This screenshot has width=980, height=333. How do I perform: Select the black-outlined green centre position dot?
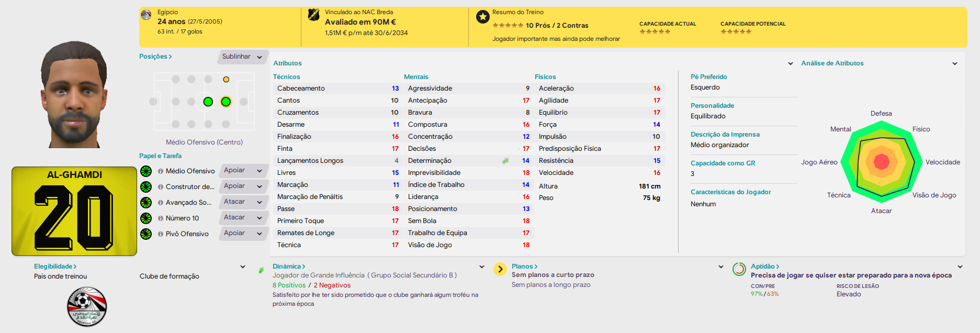208,102
